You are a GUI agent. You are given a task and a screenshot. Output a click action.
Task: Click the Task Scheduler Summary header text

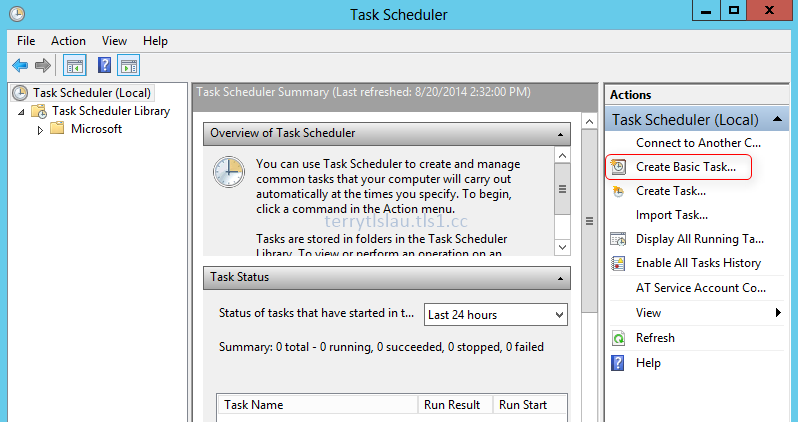[x=363, y=92]
